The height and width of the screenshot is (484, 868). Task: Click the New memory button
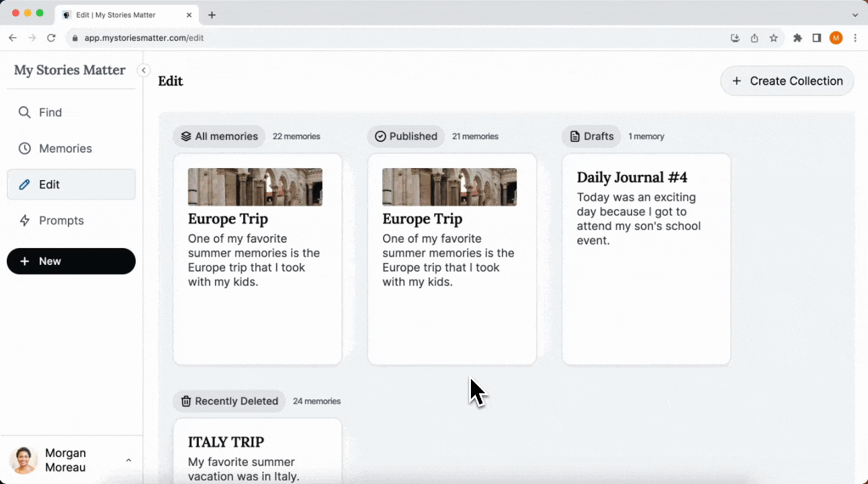(x=71, y=261)
